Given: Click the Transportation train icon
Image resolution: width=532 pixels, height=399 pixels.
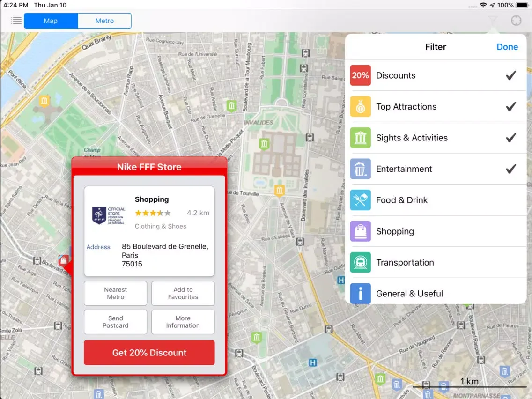Looking at the screenshot, I should point(360,263).
